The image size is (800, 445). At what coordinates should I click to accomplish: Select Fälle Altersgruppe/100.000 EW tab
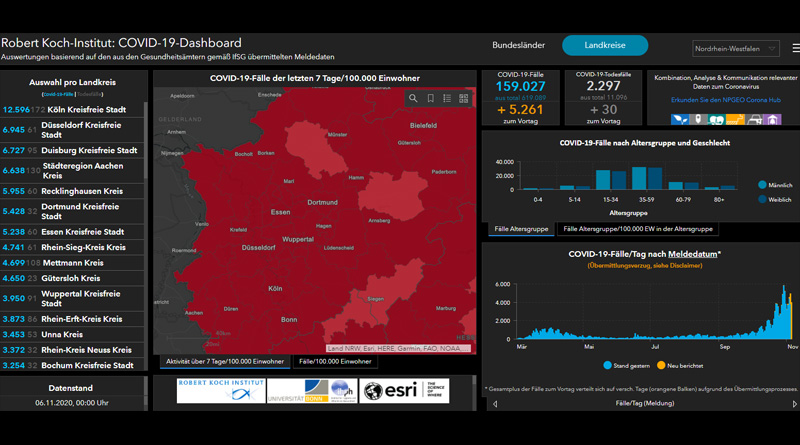pos(638,229)
